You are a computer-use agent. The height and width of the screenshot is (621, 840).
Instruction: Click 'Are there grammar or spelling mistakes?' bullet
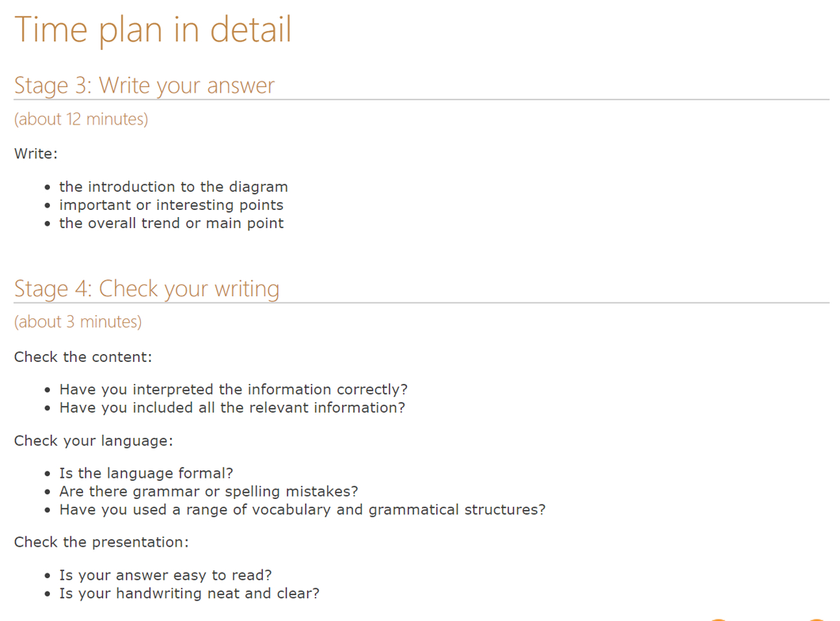click(x=209, y=492)
